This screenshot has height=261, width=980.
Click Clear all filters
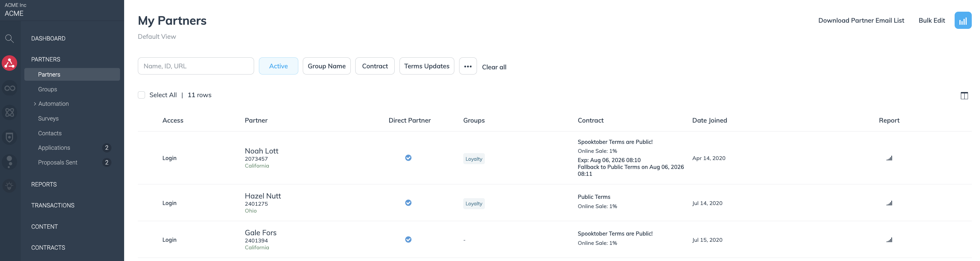pos(494,67)
